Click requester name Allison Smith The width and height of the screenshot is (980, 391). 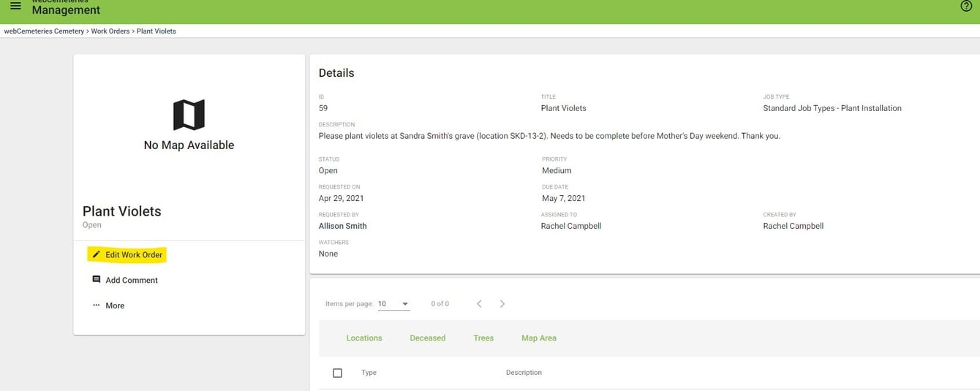(343, 226)
